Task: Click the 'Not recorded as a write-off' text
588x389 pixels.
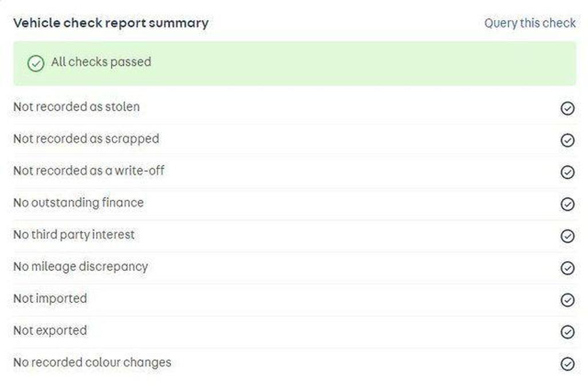Action: pyautogui.click(x=89, y=170)
